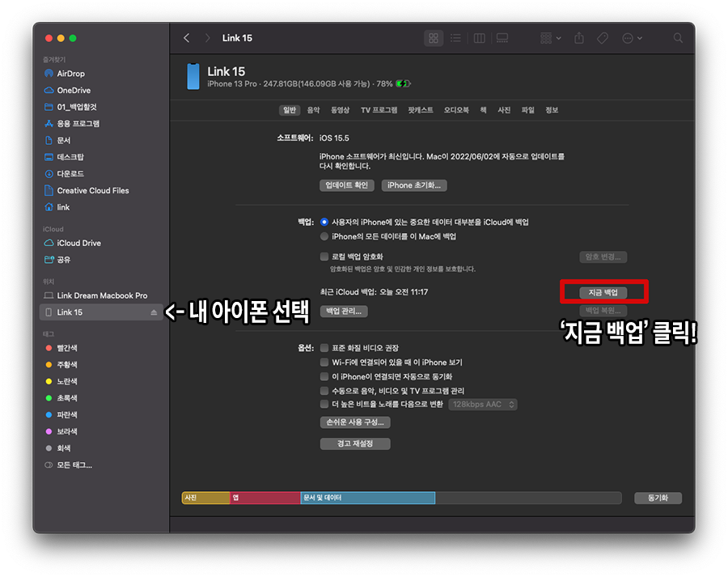This screenshot has width=728, height=577.
Task: Click the 업데이트 확인 button
Action: 347,185
